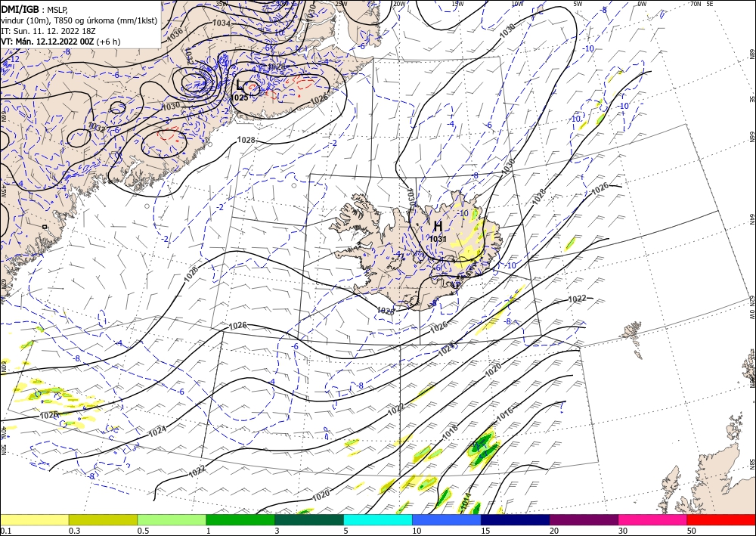Click the '10W' longitude label at the top
The width and height of the screenshot is (756, 536).
pyautogui.click(x=517, y=4)
